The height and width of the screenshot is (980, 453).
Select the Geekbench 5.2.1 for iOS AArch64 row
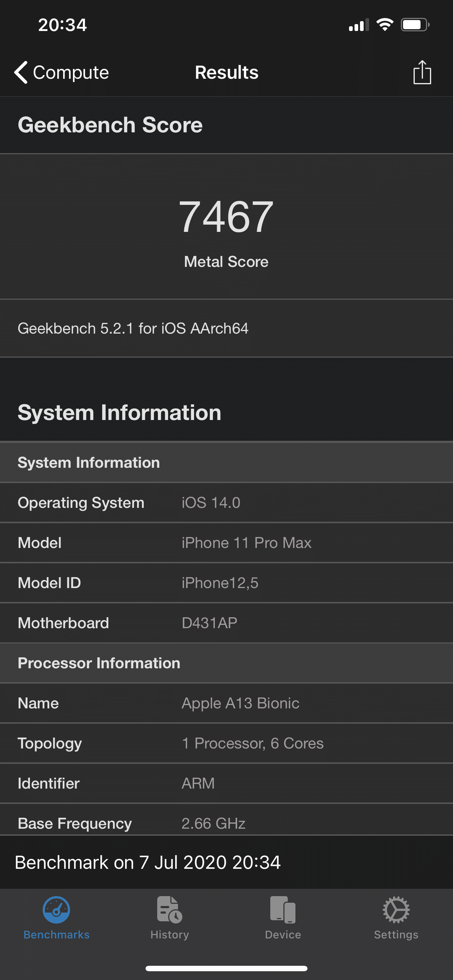pyautogui.click(x=226, y=328)
